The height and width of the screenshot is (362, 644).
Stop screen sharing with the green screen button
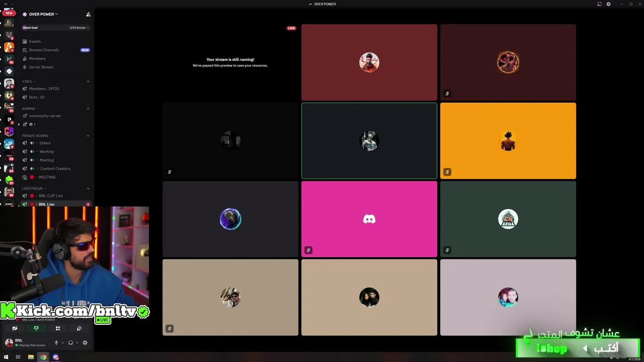[x=36, y=328]
